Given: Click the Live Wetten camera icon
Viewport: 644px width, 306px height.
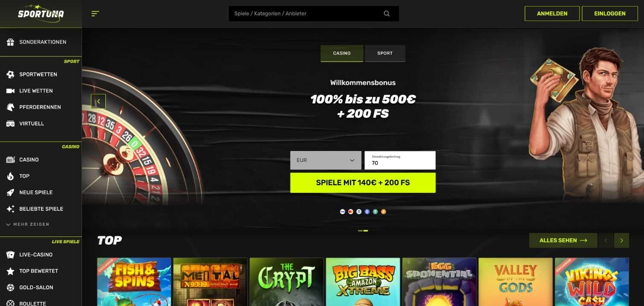Looking at the screenshot, I should (10, 91).
